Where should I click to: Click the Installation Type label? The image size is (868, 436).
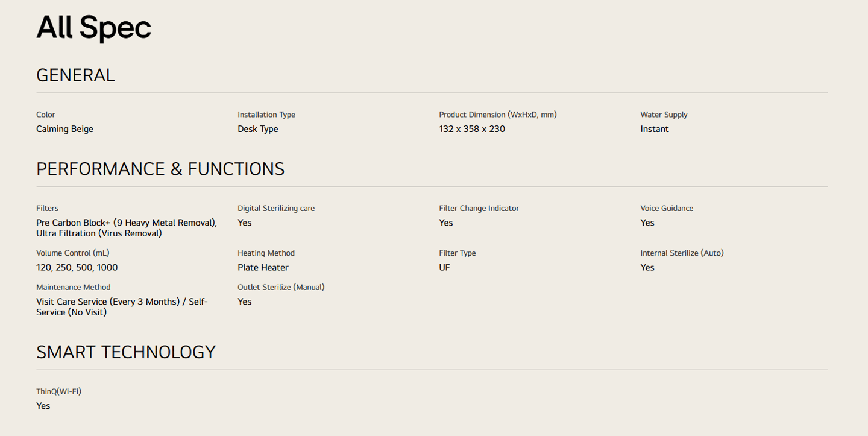coord(266,115)
